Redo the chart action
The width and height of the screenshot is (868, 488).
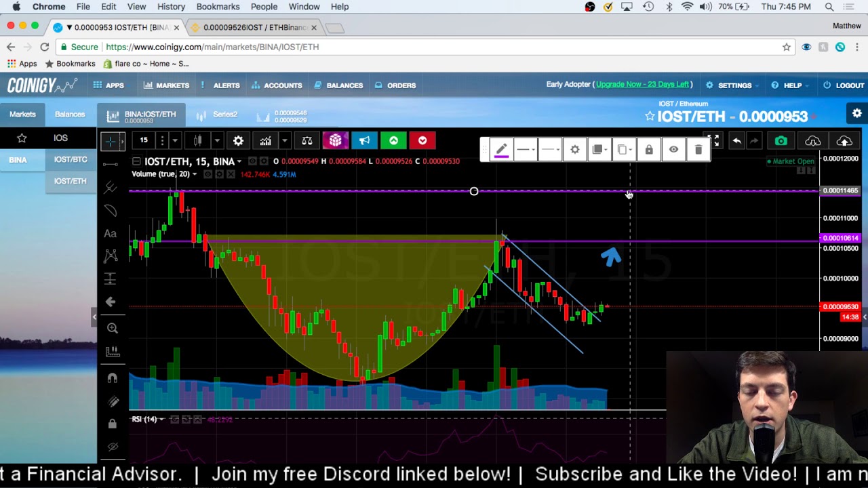click(x=754, y=140)
